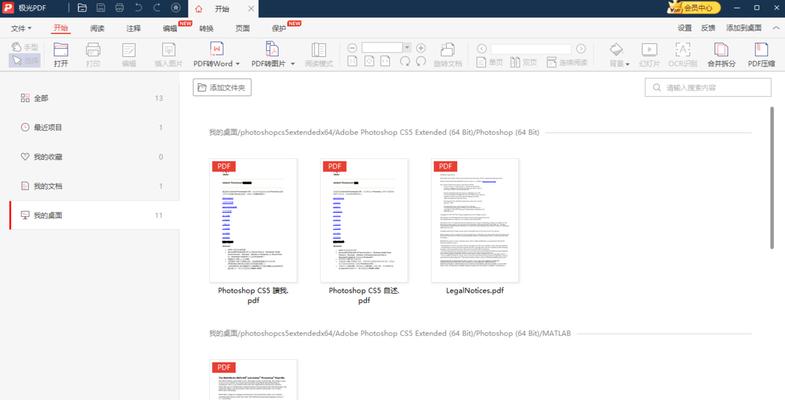This screenshot has height=400, width=785.
Task: Switch to the 转换 ribbon tab
Action: [x=206, y=29]
